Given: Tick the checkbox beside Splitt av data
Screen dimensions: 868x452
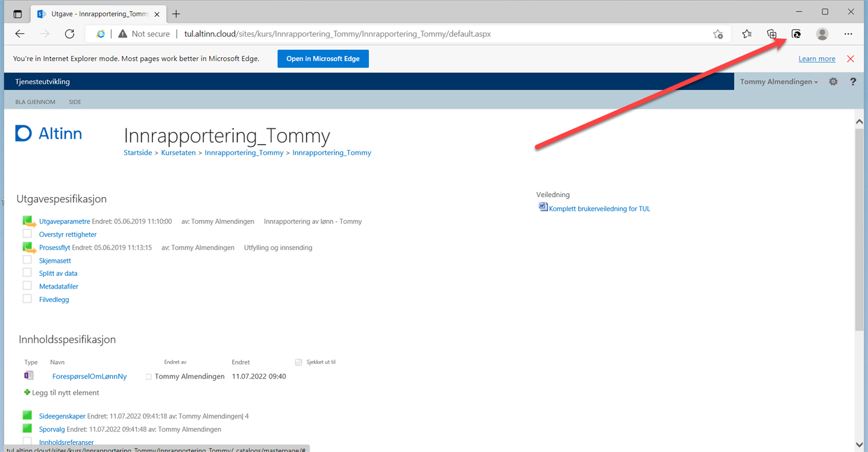Looking at the screenshot, I should 27,272.
